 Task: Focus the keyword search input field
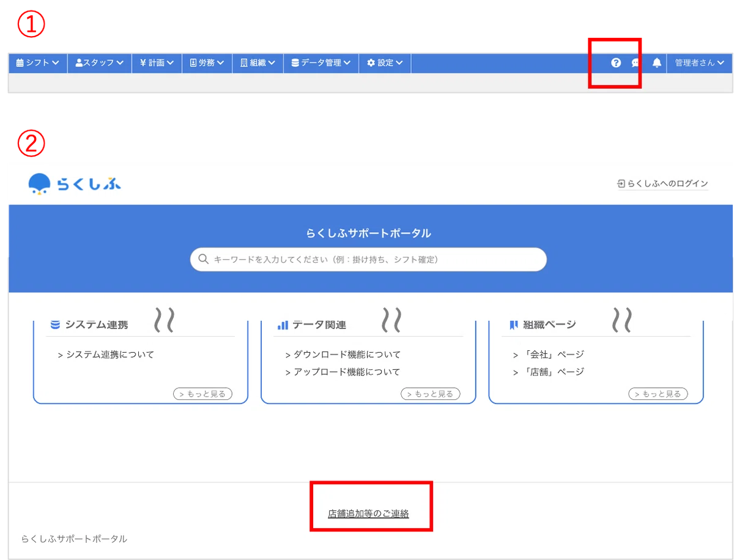pyautogui.click(x=373, y=259)
